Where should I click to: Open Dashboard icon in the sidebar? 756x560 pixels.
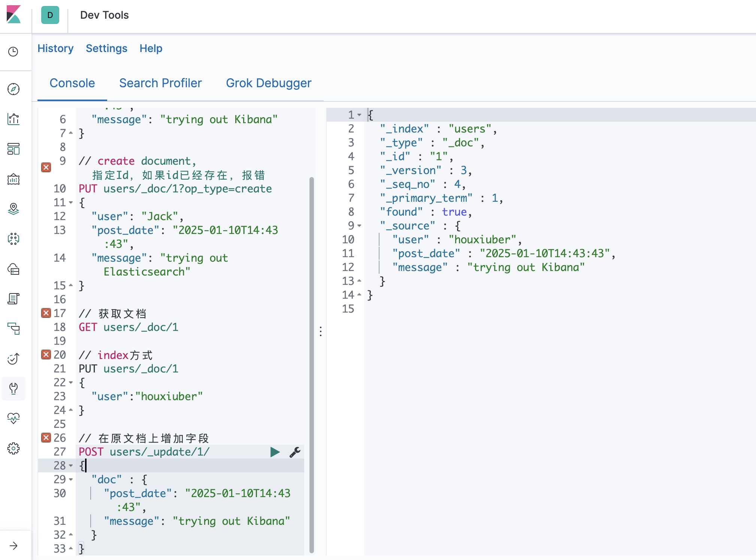tap(13, 149)
